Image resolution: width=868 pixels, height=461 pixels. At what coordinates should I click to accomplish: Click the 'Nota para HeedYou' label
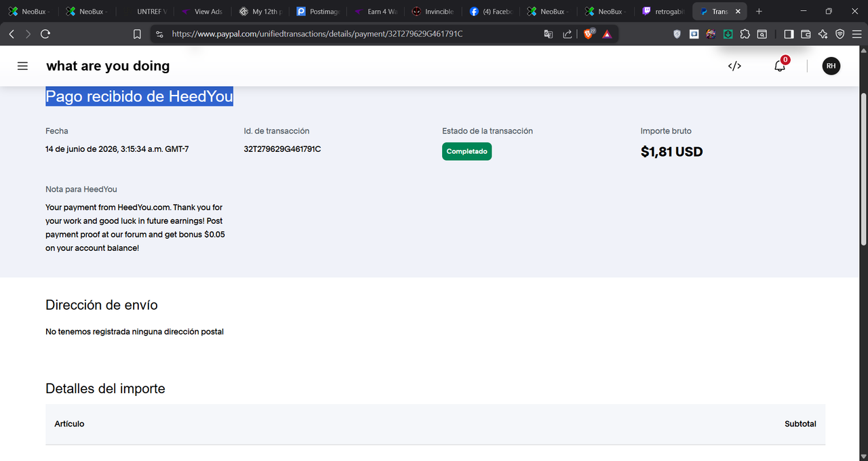point(81,189)
